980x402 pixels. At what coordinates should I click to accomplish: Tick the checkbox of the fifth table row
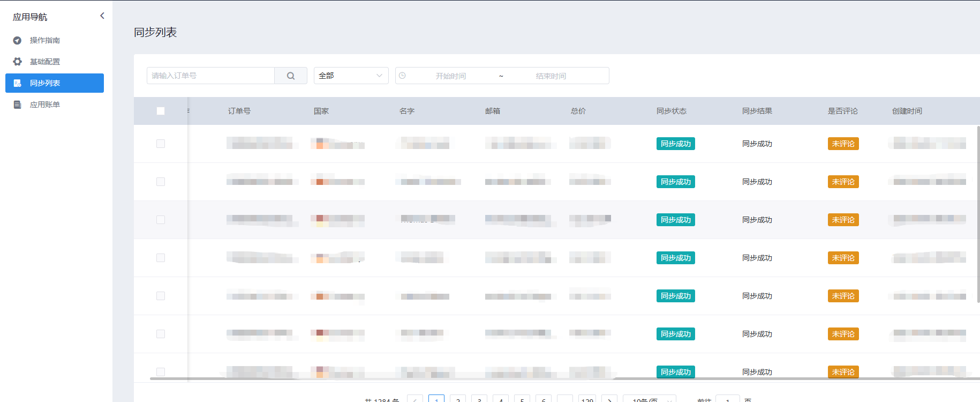click(x=161, y=296)
